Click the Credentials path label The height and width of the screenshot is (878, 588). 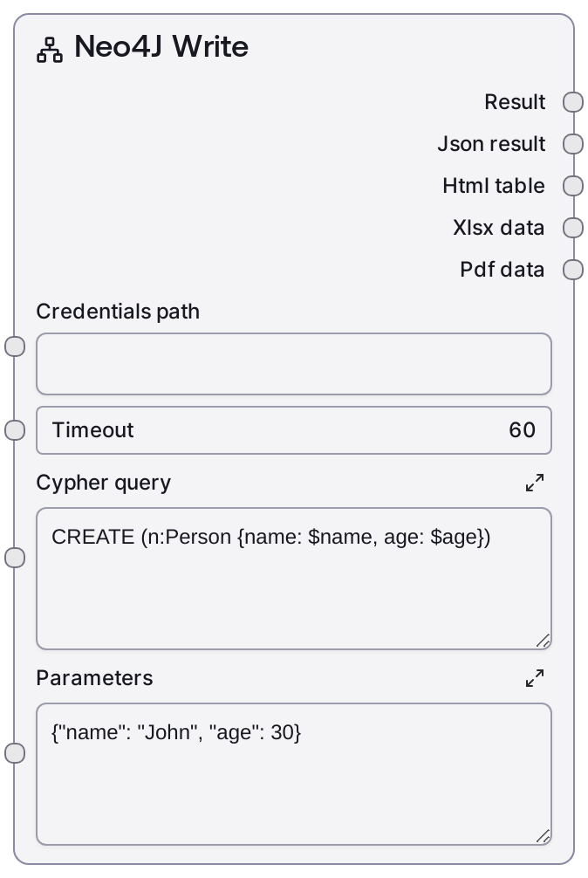tap(118, 312)
